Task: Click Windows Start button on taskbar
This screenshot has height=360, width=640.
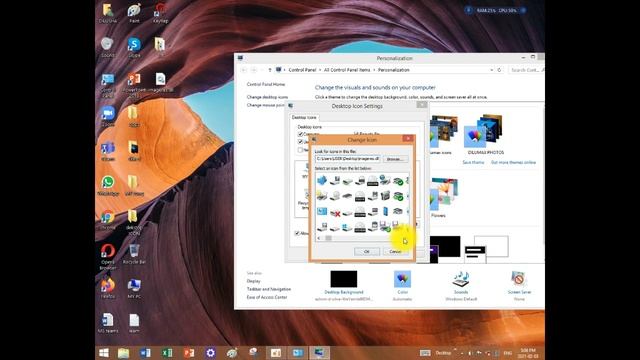Action: 104,353
